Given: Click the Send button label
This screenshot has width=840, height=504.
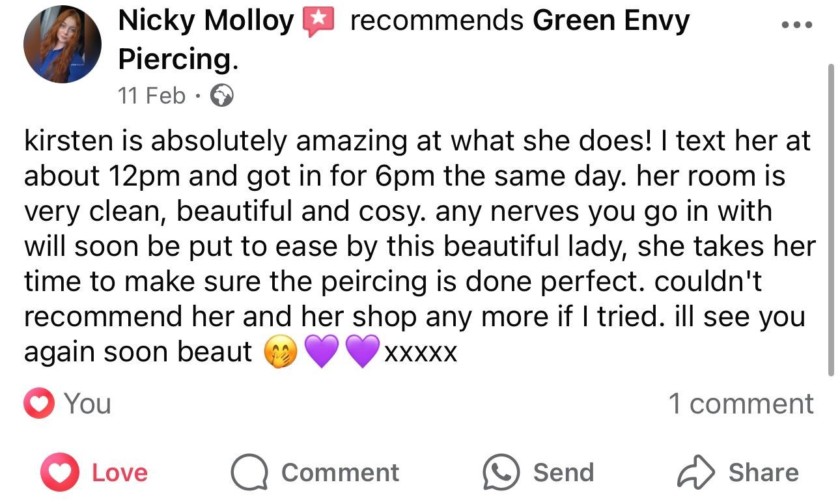Looking at the screenshot, I should (x=563, y=473).
